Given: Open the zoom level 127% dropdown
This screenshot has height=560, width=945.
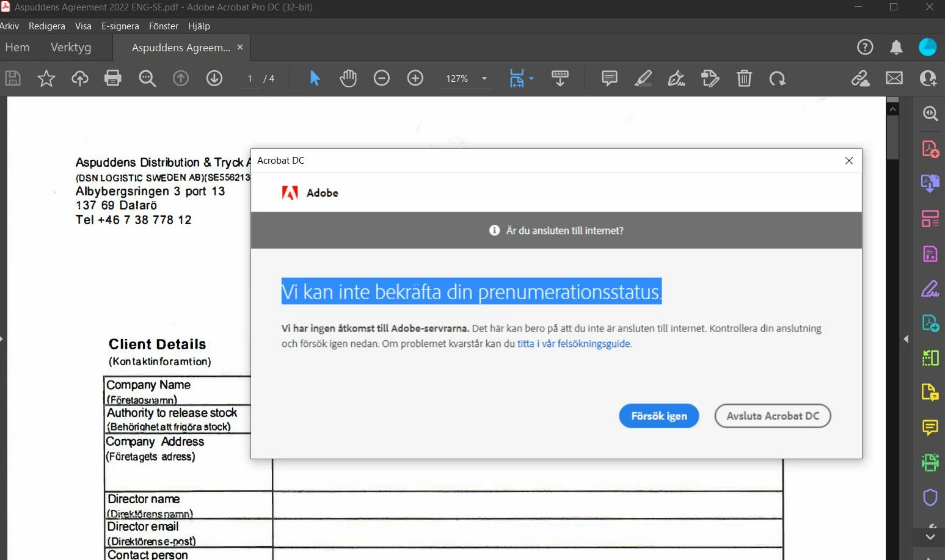Looking at the screenshot, I should (x=467, y=78).
